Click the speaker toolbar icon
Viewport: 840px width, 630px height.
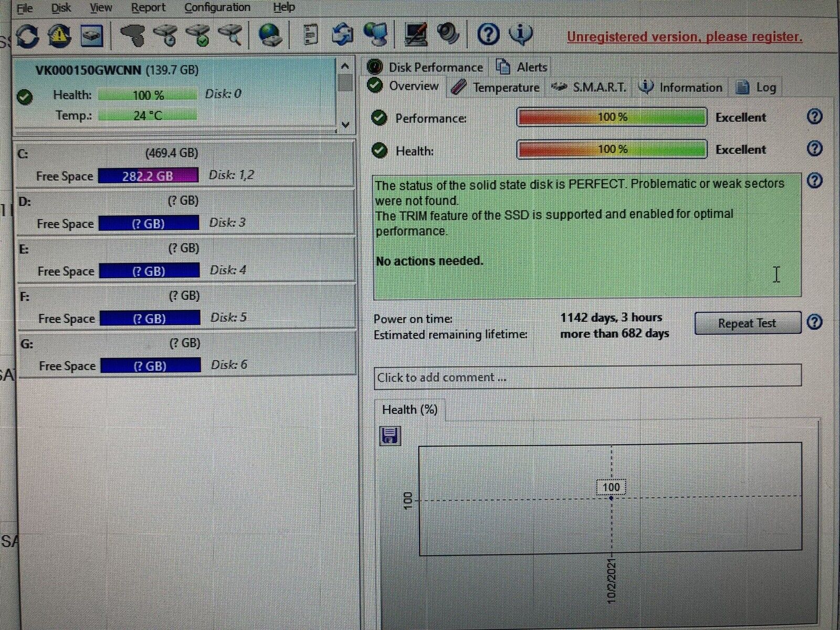448,35
